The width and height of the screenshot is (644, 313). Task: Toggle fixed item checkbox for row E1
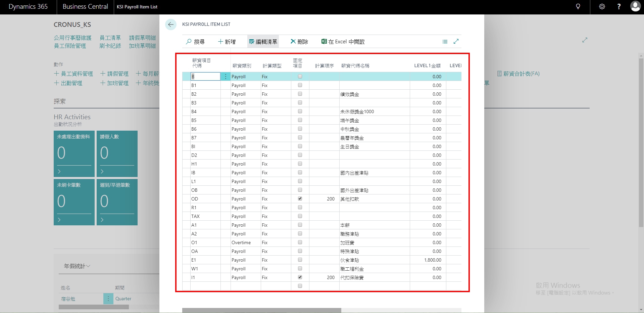pyautogui.click(x=300, y=260)
